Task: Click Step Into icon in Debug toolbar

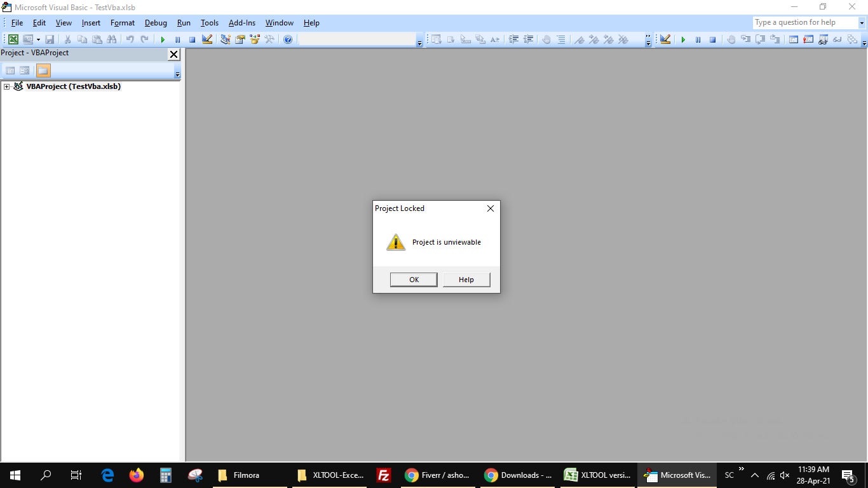Action: click(x=745, y=39)
